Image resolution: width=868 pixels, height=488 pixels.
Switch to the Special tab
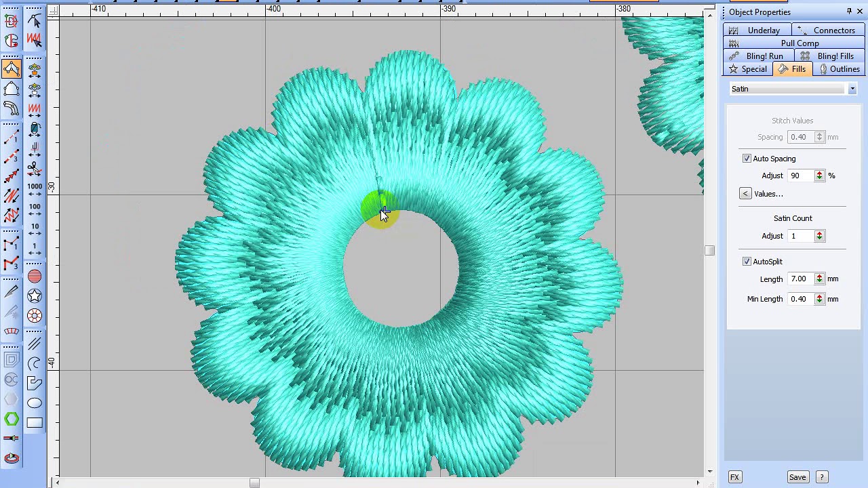tap(748, 69)
